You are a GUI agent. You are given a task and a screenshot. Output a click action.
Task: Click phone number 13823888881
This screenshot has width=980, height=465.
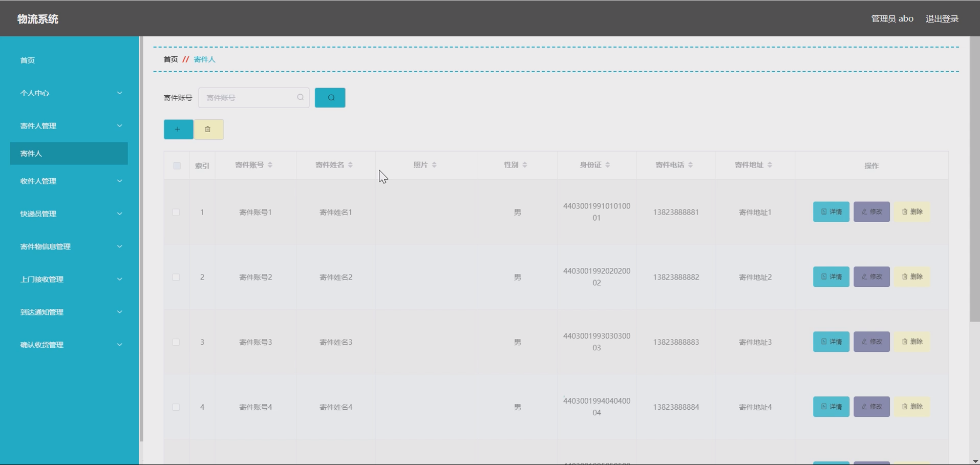pos(676,212)
